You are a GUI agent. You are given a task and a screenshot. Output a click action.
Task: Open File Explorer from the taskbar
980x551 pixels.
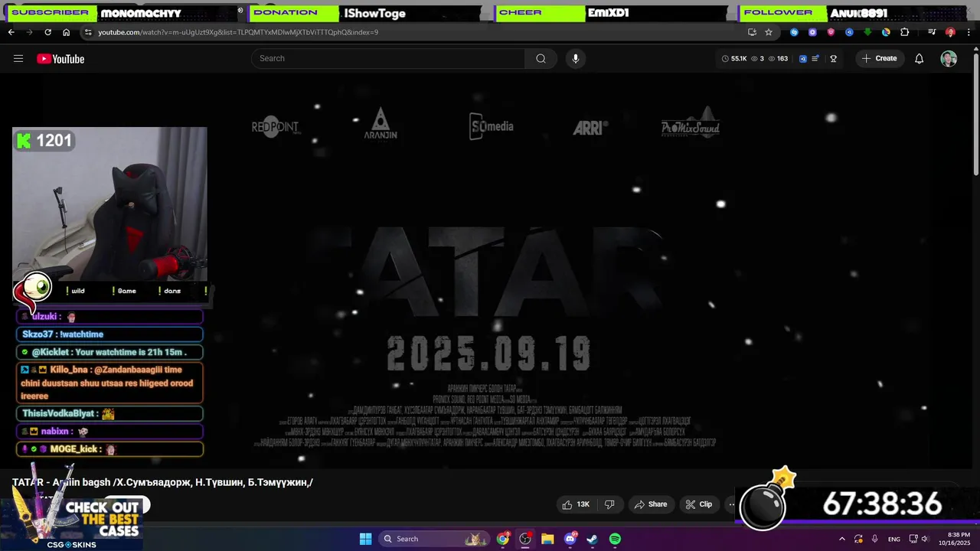pos(547,539)
